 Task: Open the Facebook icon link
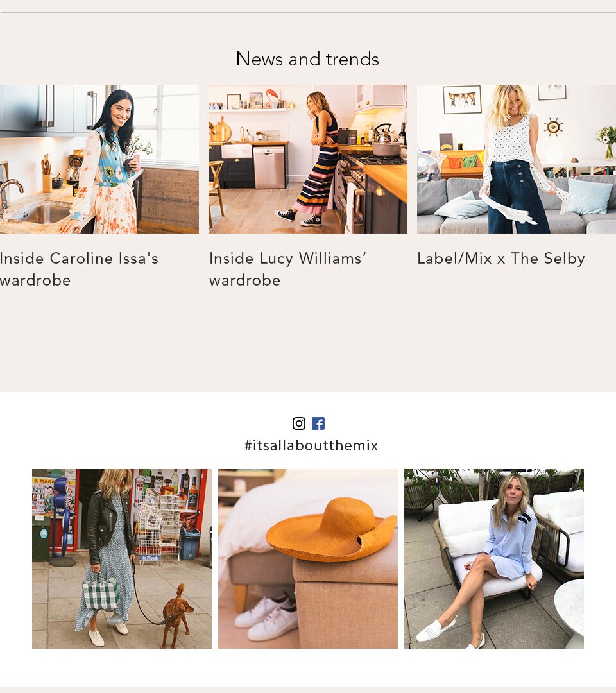coord(318,424)
